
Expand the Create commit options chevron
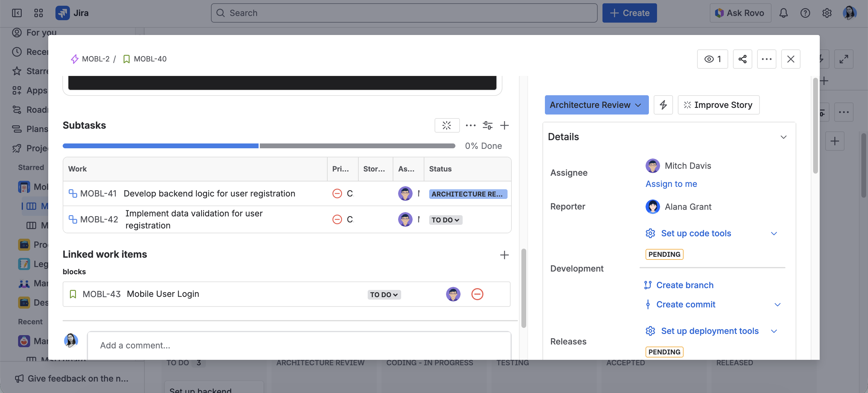coord(777,304)
